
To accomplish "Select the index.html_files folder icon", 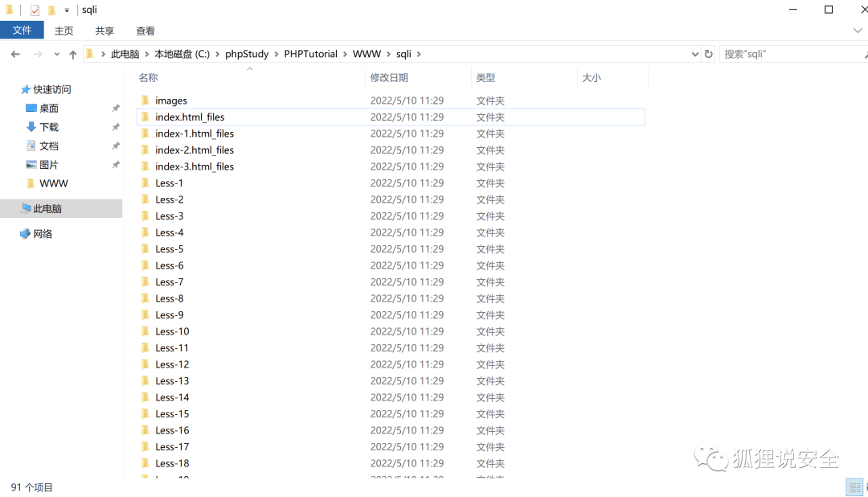I will [145, 117].
